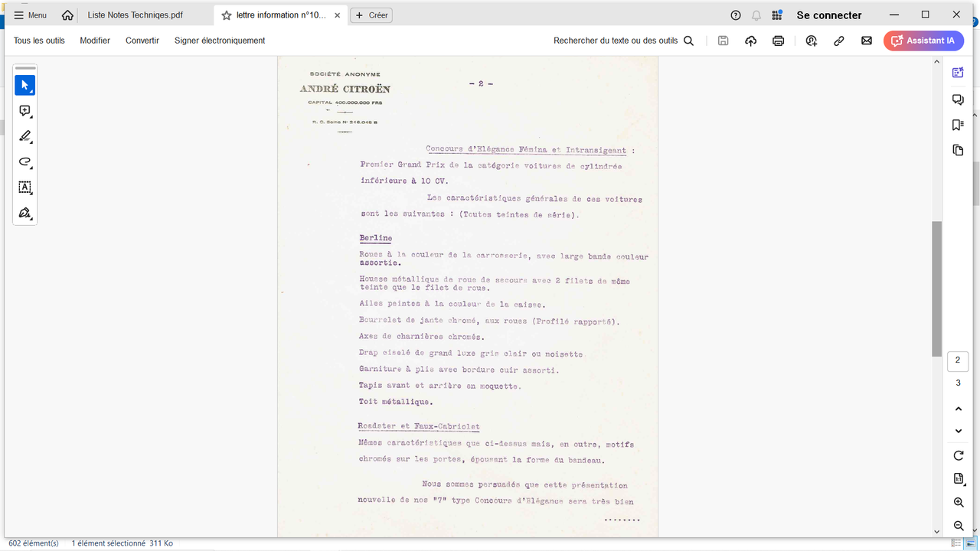
Task: Upload the file to cloud
Action: click(x=750, y=41)
